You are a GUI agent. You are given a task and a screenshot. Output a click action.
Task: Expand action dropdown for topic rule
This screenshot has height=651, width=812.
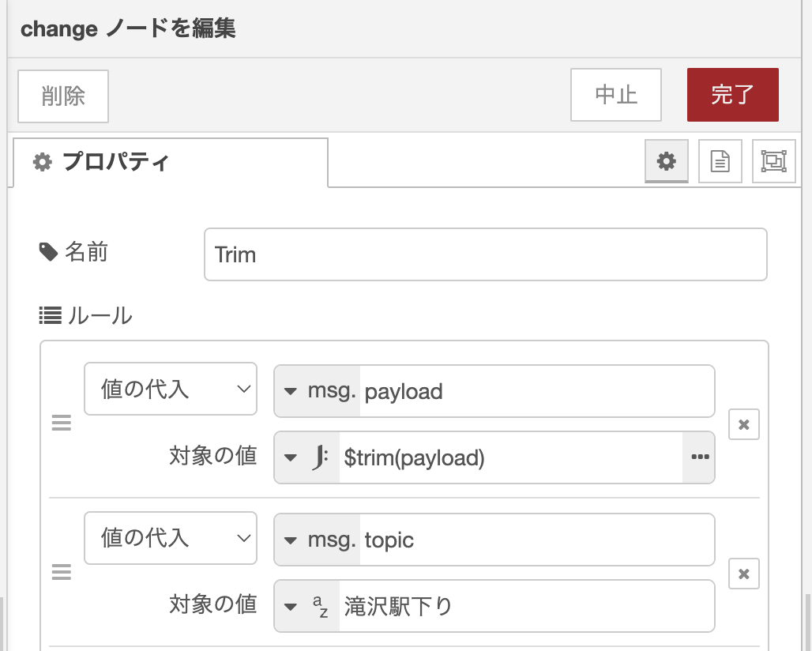pos(171,538)
